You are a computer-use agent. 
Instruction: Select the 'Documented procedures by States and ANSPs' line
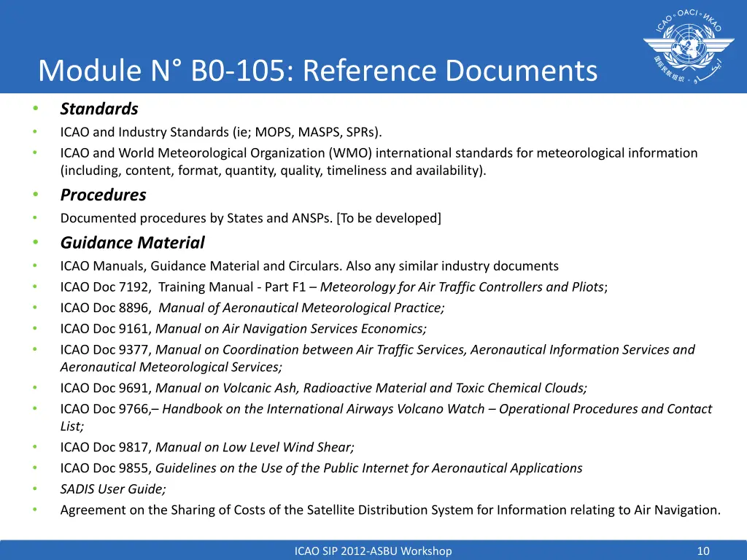[x=250, y=218]
